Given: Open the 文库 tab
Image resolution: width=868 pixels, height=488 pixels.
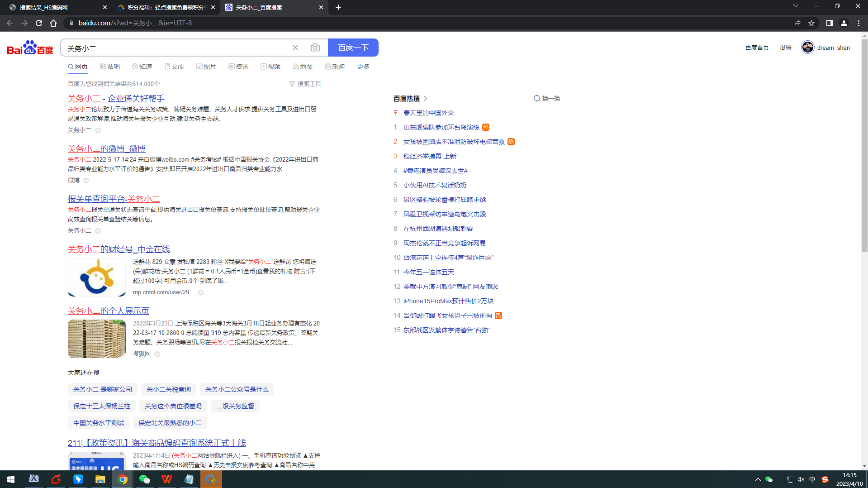Looking at the screenshot, I should (174, 67).
